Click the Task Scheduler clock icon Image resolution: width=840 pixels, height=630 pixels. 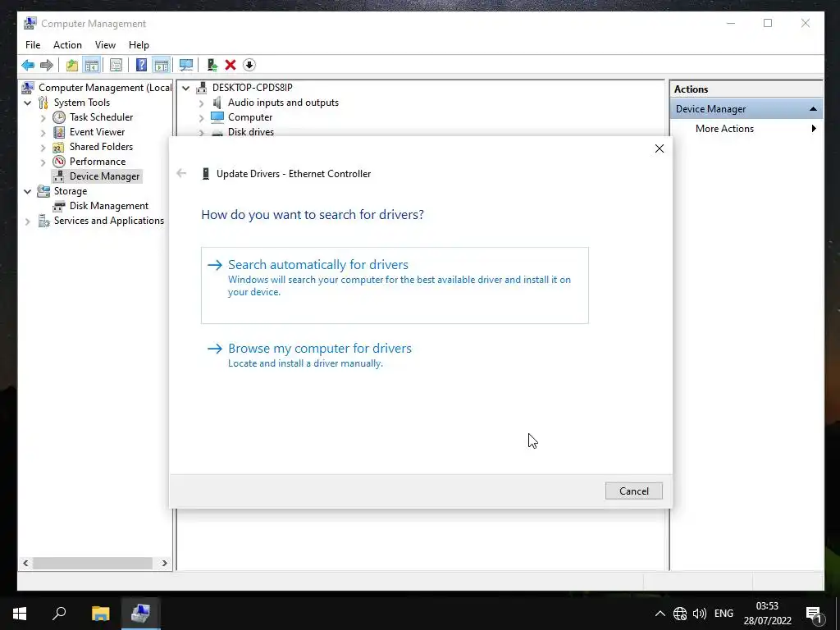coord(59,117)
